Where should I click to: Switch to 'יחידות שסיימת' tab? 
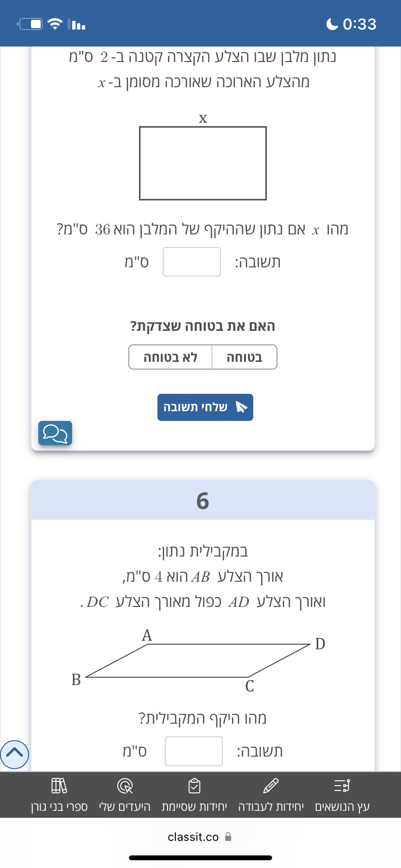(194, 806)
